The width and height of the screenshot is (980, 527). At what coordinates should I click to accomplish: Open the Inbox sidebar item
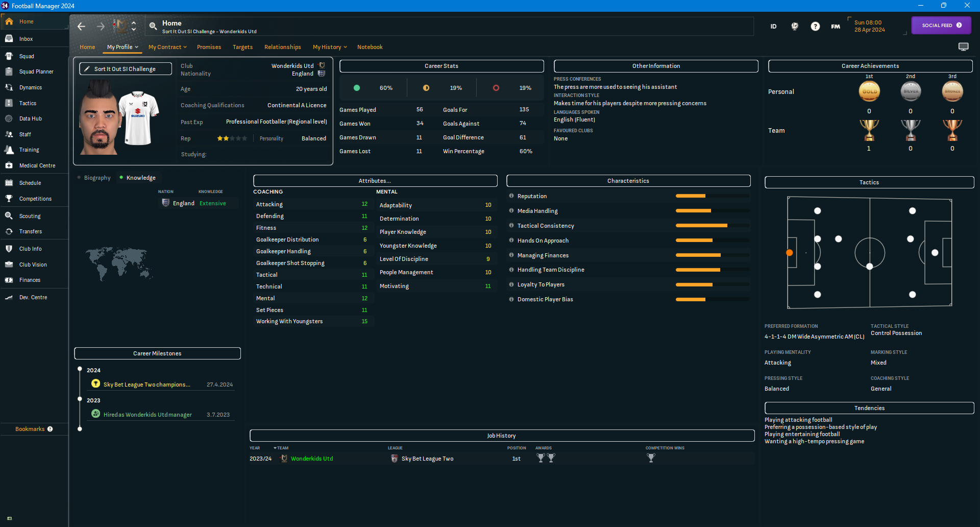click(x=34, y=39)
